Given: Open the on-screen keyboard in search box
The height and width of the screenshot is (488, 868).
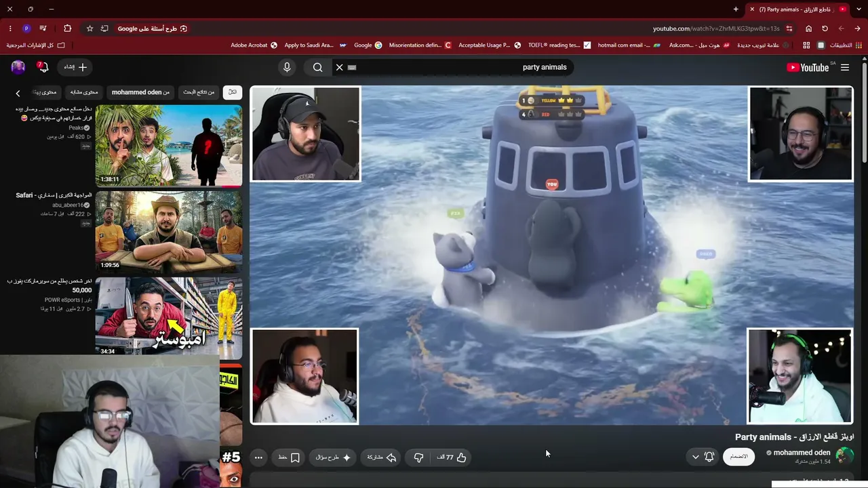Looking at the screenshot, I should (352, 67).
